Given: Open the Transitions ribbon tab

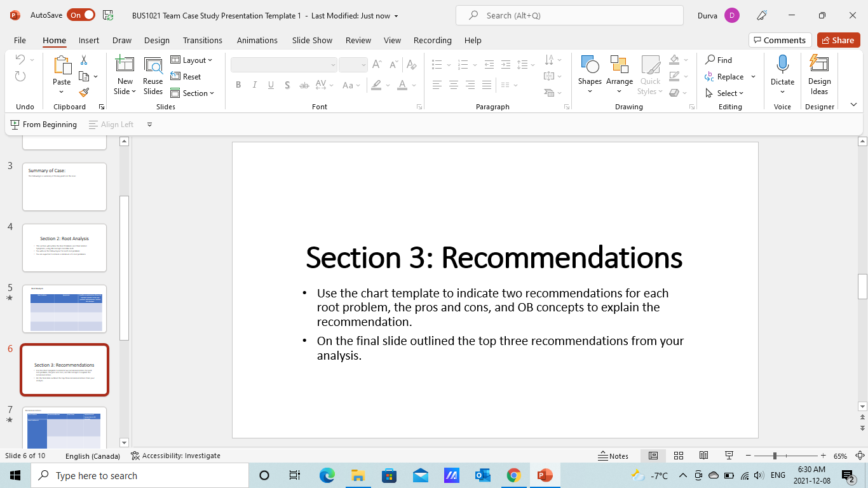Looking at the screenshot, I should [203, 40].
